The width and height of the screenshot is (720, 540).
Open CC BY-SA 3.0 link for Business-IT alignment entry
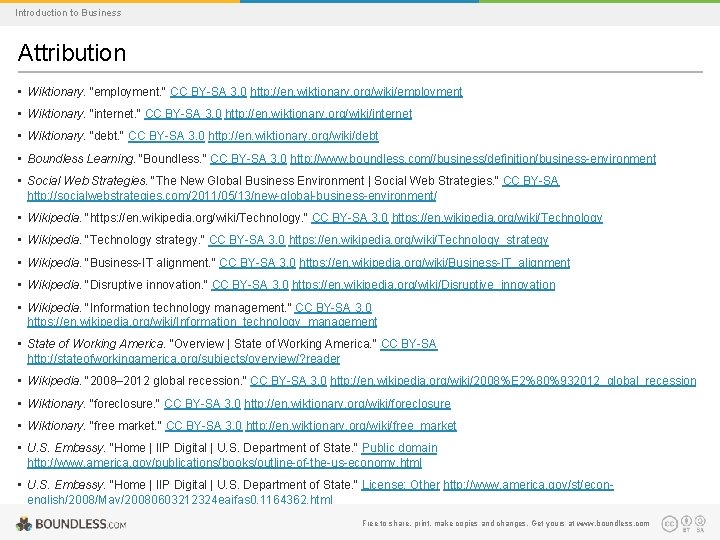(257, 263)
